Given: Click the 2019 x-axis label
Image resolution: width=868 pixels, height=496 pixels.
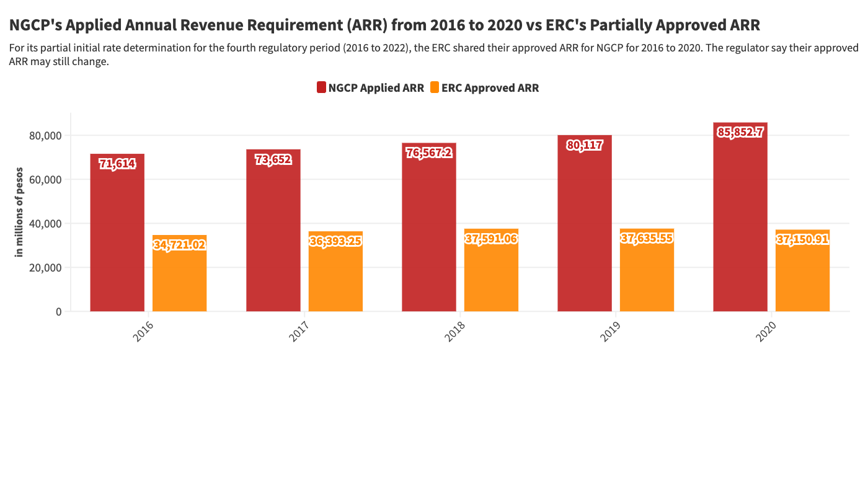Looking at the screenshot, I should point(610,332).
